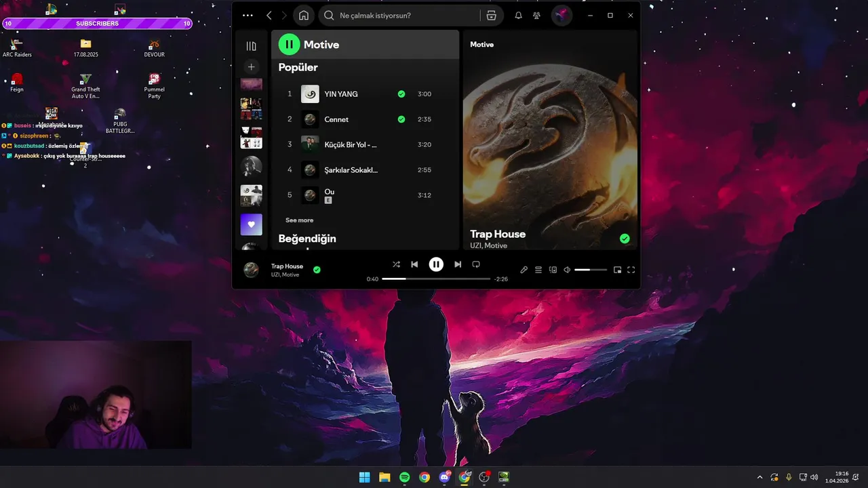Image resolution: width=868 pixels, height=488 pixels.
Task: Open the 17.08.2025 desktop folder
Action: [85, 48]
